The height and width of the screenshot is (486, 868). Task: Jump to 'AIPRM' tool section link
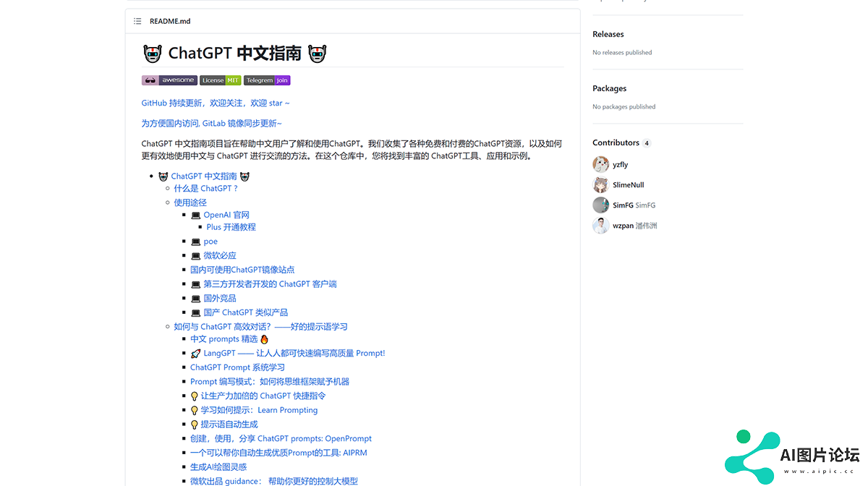point(279,453)
